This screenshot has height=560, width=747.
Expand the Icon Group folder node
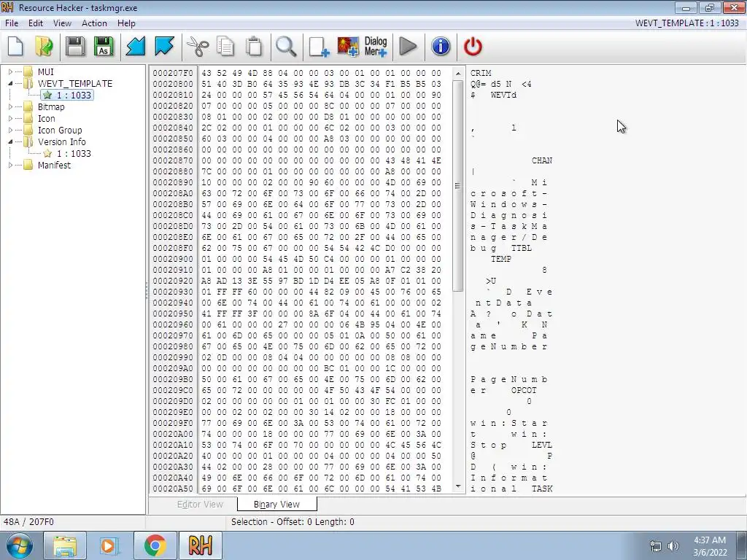click(10, 130)
